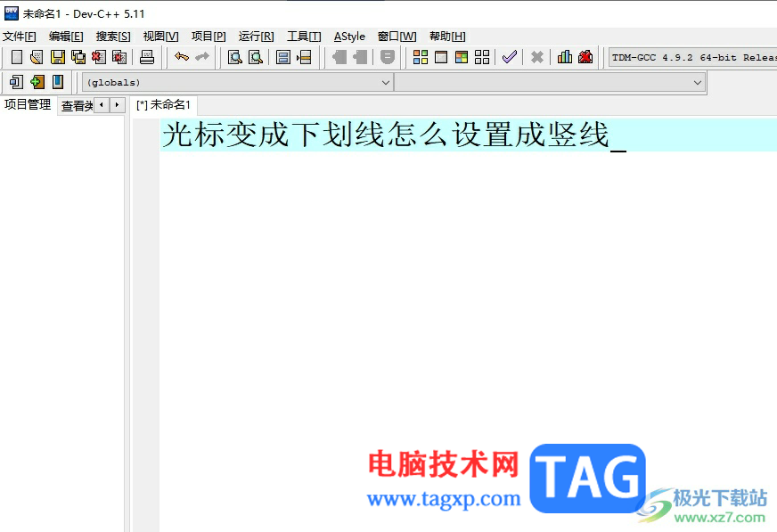This screenshot has height=532, width=777.
Task: Click the blue book icon in second toolbar
Action: tap(58, 82)
